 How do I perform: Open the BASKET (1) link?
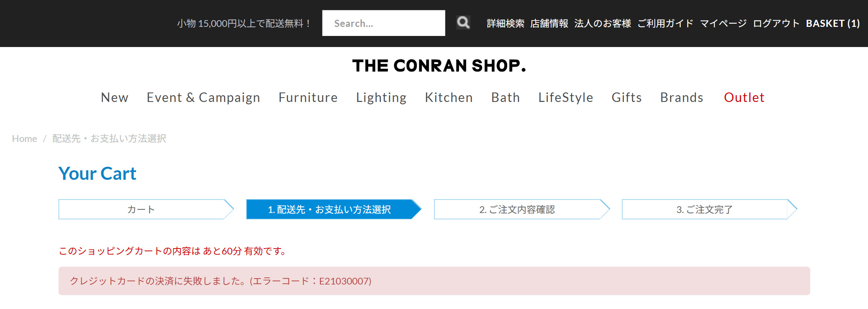(x=833, y=24)
